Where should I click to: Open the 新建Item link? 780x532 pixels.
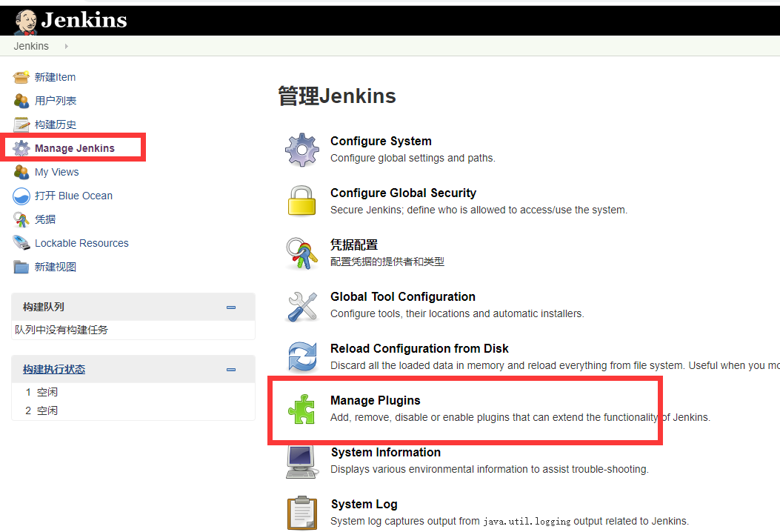56,77
